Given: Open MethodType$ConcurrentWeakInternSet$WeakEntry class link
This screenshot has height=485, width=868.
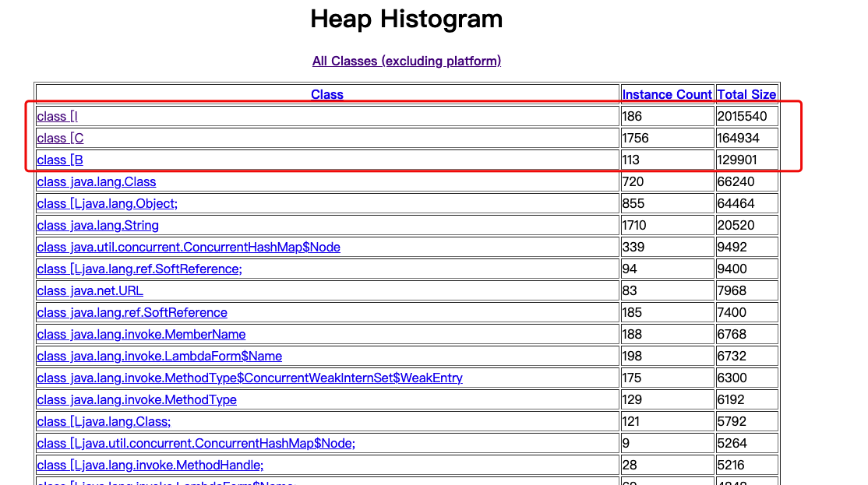Looking at the screenshot, I should coord(249,378).
